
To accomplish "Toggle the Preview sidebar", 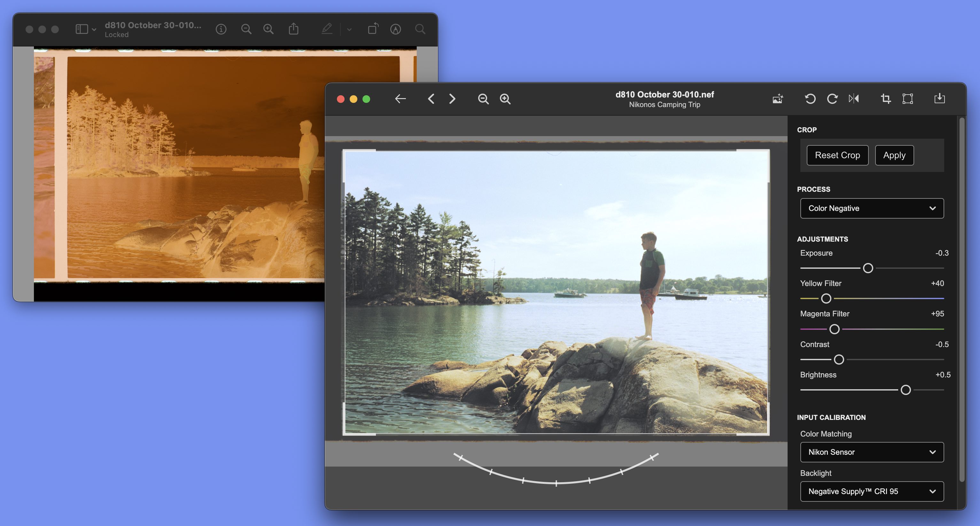I will tap(82, 29).
